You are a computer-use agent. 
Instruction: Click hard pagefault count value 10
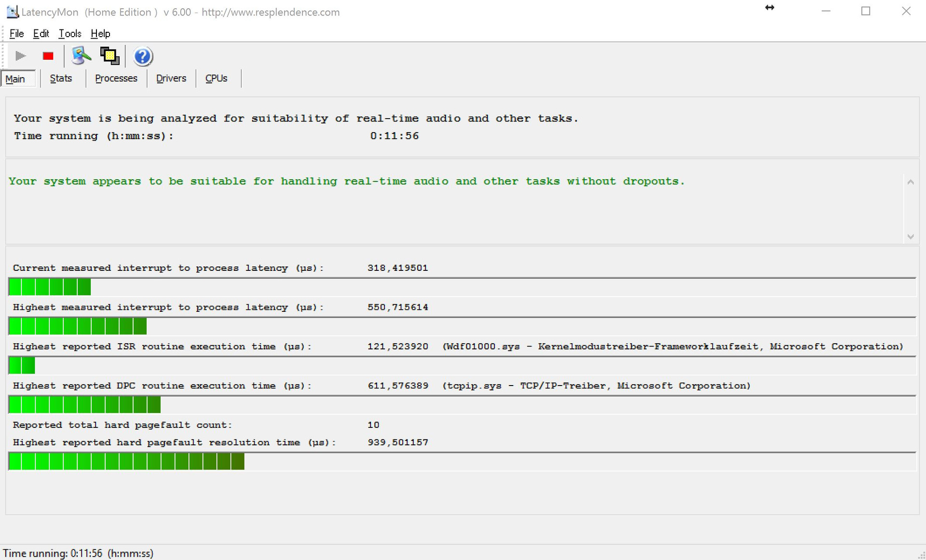[373, 425]
